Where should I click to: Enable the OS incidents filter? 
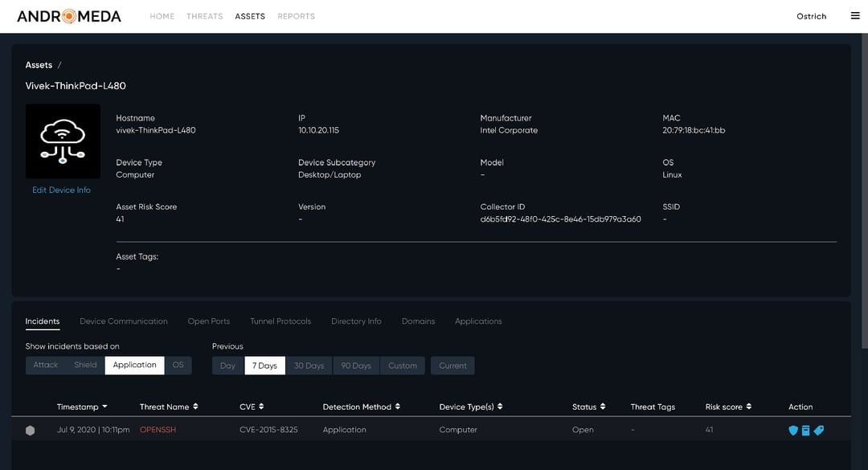[x=178, y=365]
